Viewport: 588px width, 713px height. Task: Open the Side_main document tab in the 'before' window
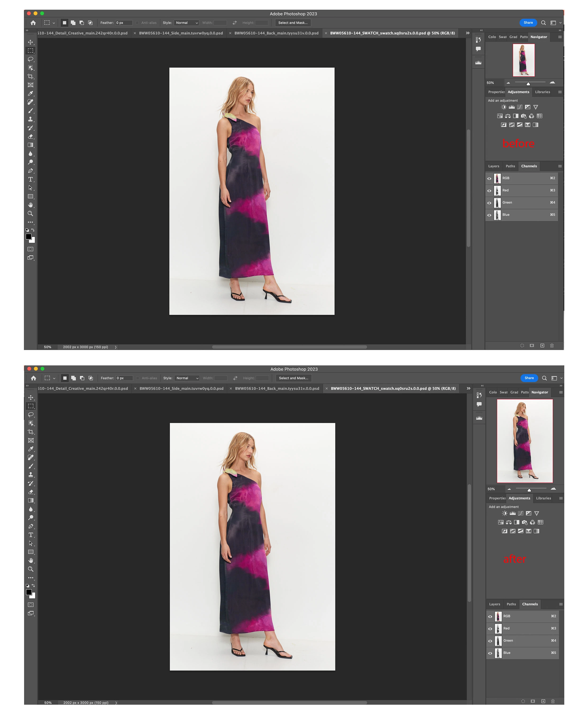181,33
